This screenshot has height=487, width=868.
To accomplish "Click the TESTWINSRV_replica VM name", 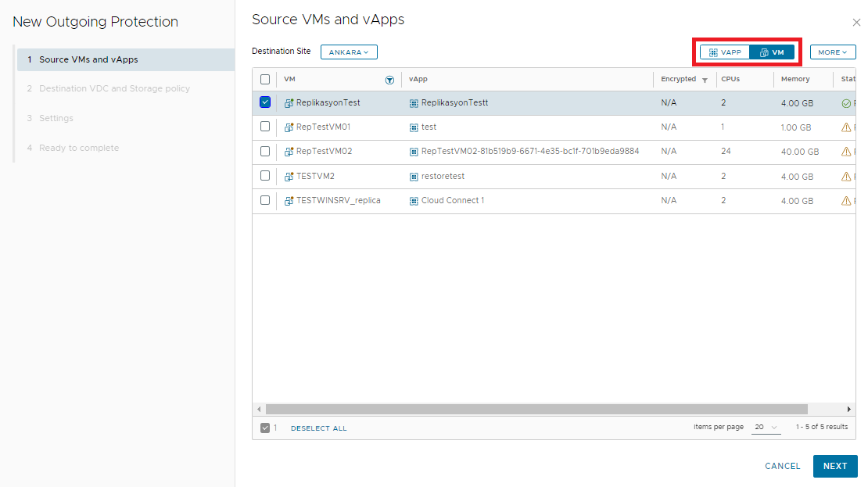I will [x=339, y=201].
